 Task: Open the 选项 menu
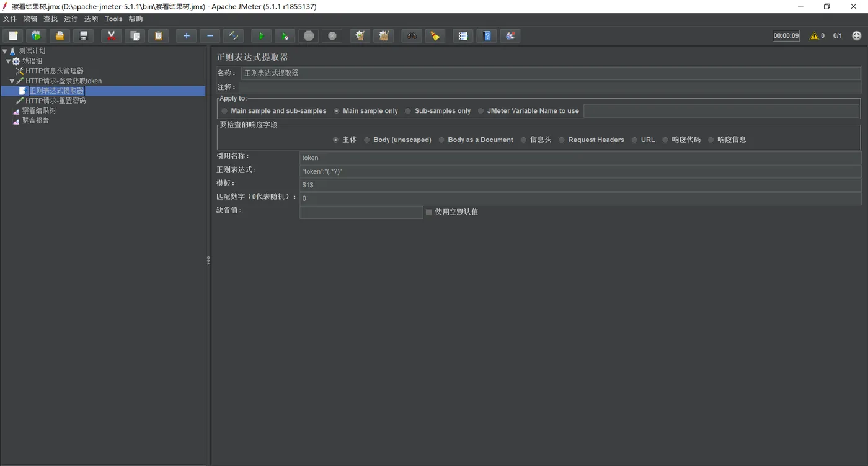(x=92, y=19)
